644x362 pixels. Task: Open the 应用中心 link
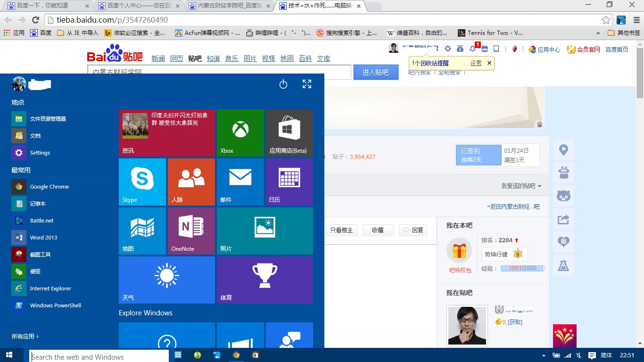pos(545,49)
